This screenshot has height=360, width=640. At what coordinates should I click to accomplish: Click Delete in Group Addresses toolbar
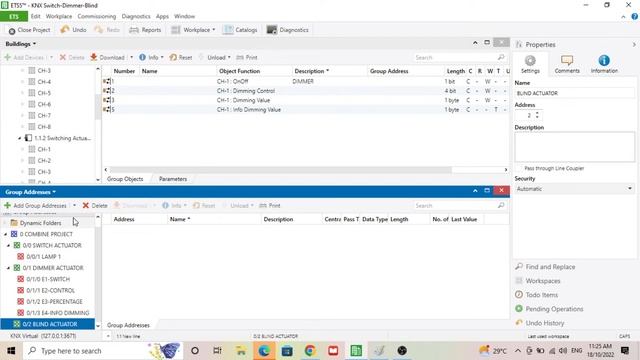[95, 205]
